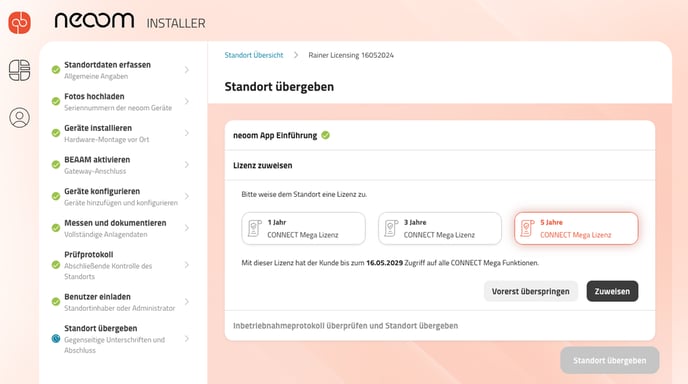Click green check next to Fotos hochladen
688x384 pixels.
click(x=56, y=101)
